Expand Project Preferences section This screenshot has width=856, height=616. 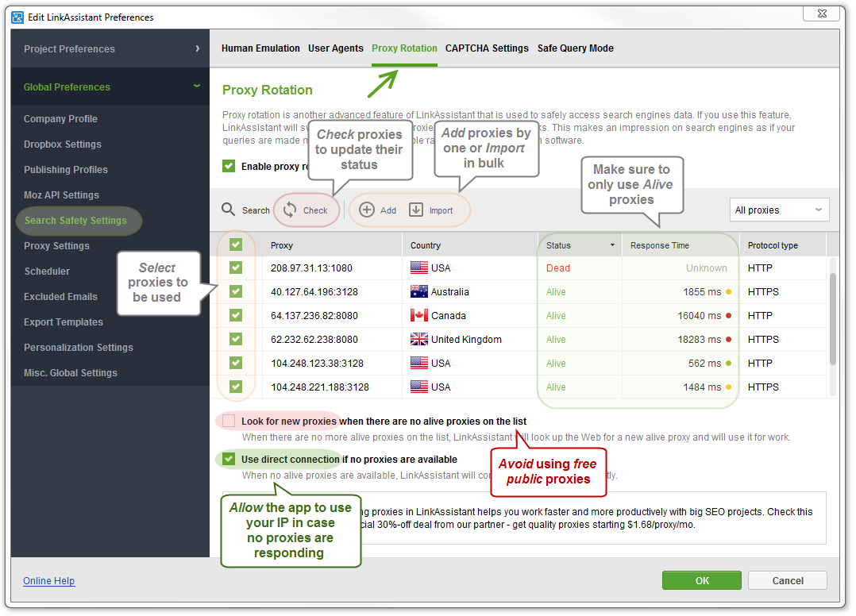[x=110, y=48]
